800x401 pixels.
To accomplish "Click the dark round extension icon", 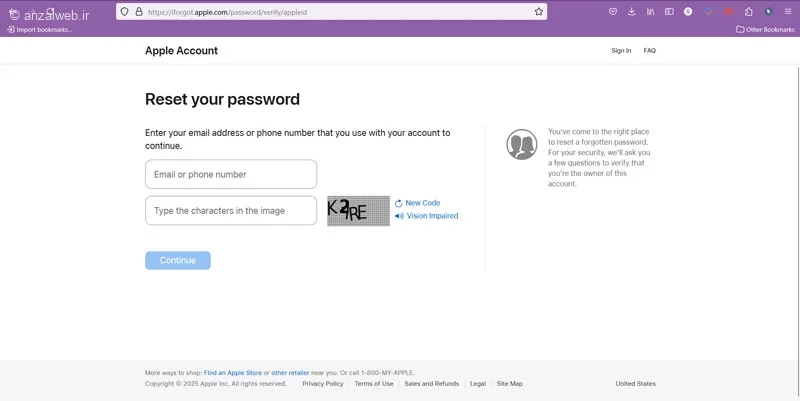I will (x=768, y=12).
